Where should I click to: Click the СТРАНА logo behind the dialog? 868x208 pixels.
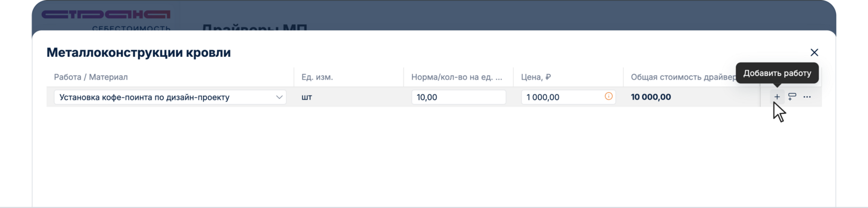click(106, 14)
